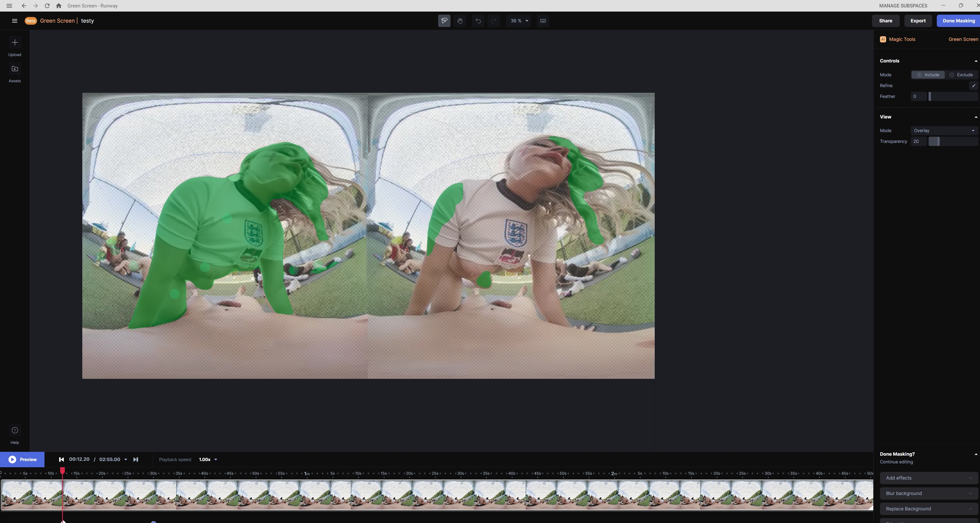
Task: Click the Upload plus icon
Action: coord(15,43)
